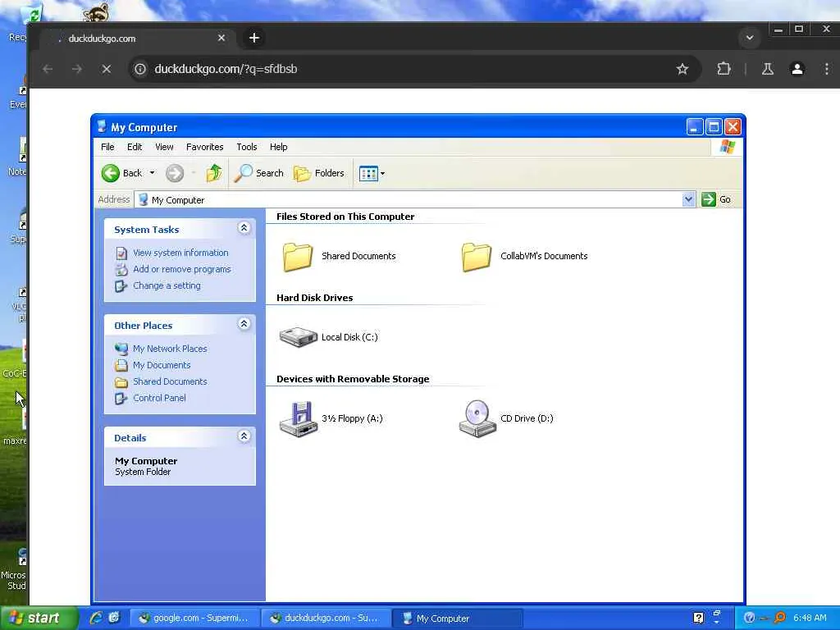Toggle the Folders pane button
Screen dimensions: 840x630
319,173
